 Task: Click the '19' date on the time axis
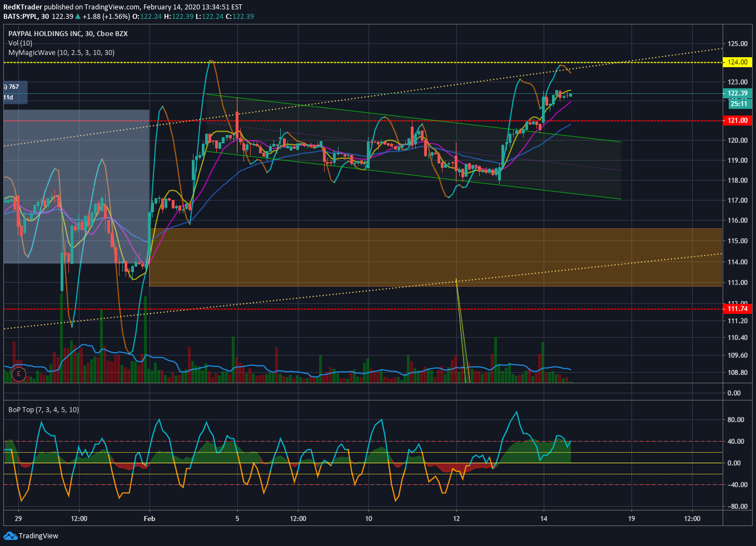click(x=631, y=519)
